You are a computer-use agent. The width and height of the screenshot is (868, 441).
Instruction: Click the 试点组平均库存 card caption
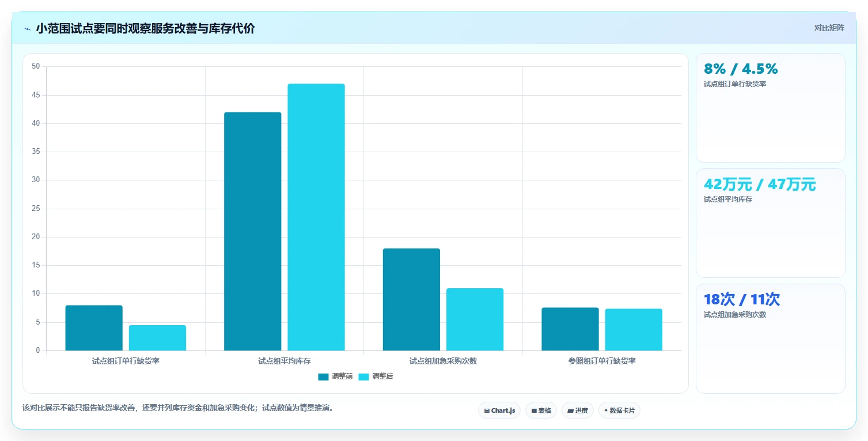click(728, 199)
